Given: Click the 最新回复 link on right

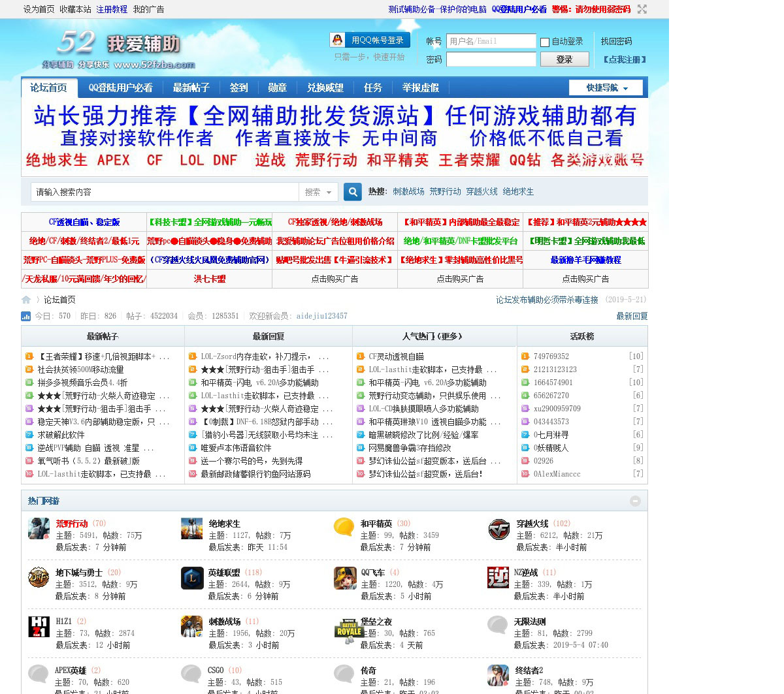Looking at the screenshot, I should [632, 316].
